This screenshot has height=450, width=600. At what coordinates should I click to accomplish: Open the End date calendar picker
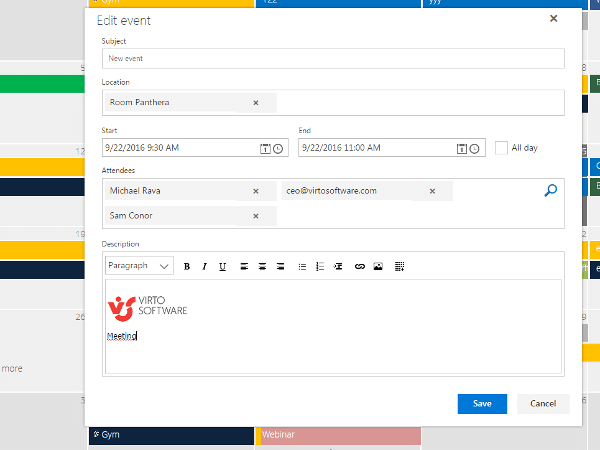462,148
